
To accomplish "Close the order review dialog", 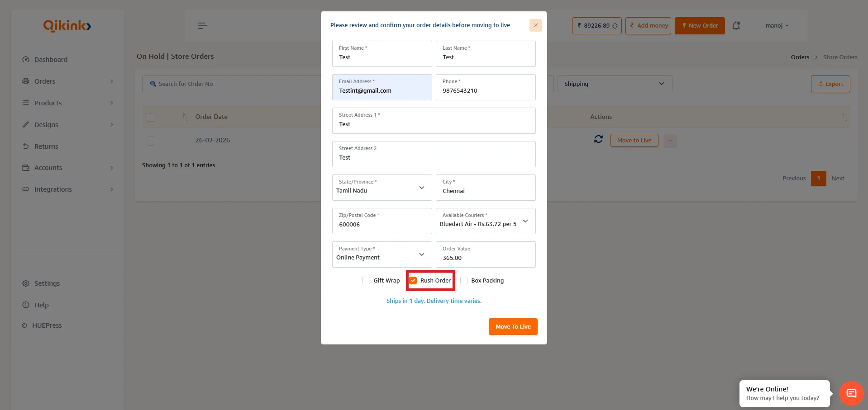I will (x=536, y=25).
